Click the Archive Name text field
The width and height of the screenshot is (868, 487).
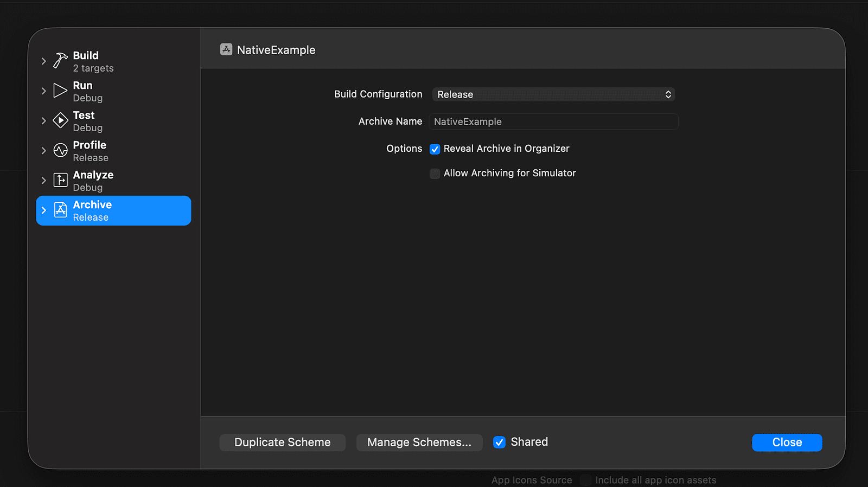click(x=553, y=122)
